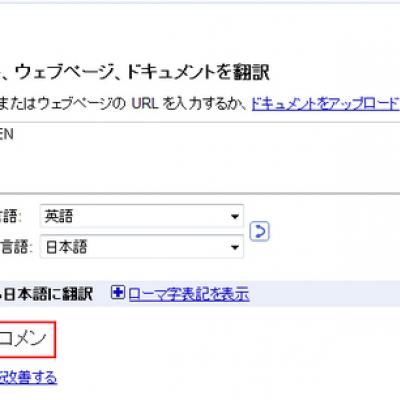Open the 英語 source language dropdown

tap(142, 216)
